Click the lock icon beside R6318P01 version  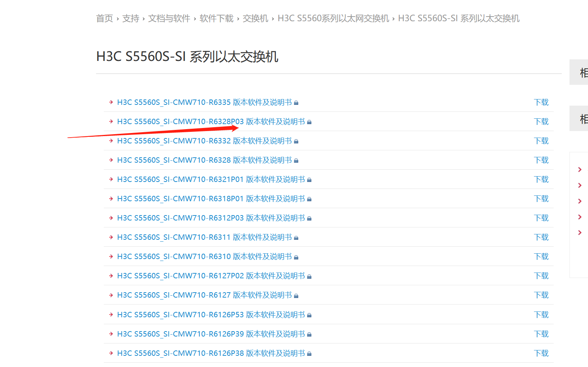(309, 199)
